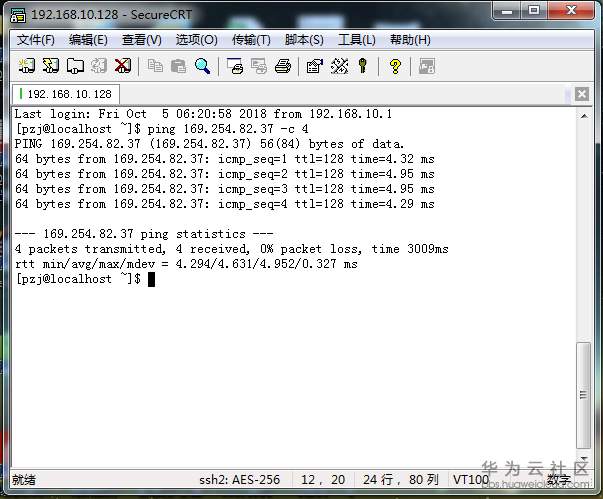
Task: Click the yellow Help question mark icon
Action: 395,66
